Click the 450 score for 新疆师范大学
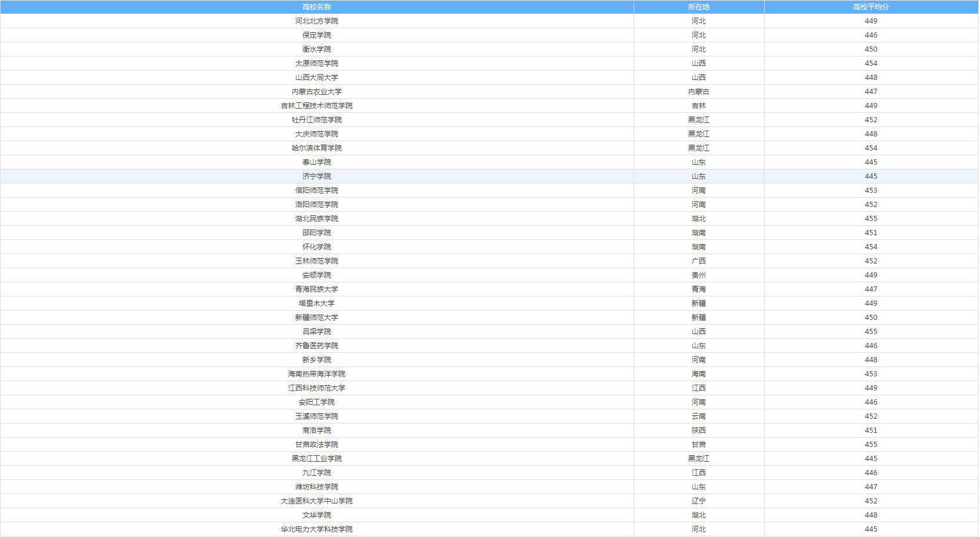 click(871, 318)
